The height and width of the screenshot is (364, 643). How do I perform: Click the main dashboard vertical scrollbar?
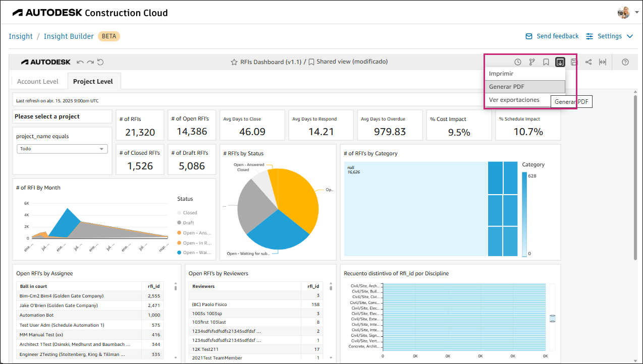(x=635, y=177)
